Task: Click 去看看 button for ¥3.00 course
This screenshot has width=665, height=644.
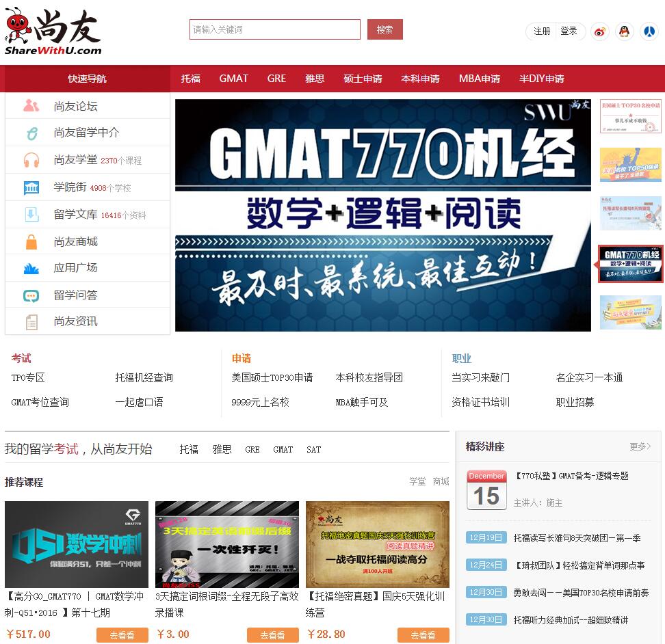Action: pos(273,635)
